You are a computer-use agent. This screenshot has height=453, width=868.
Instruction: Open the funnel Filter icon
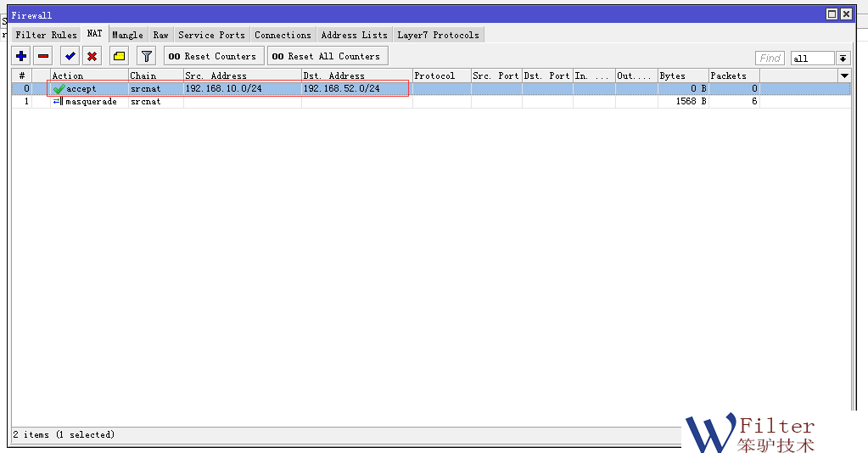pyautogui.click(x=147, y=56)
